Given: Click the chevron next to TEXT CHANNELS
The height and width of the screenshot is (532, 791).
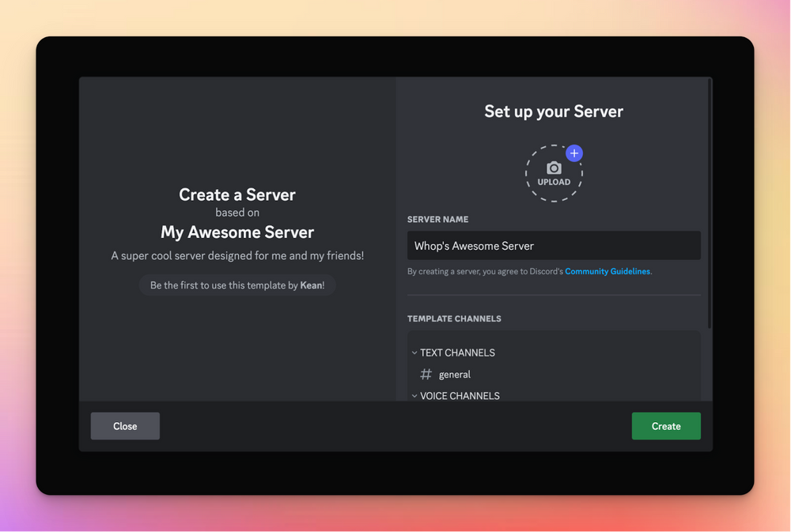Looking at the screenshot, I should pyautogui.click(x=414, y=353).
